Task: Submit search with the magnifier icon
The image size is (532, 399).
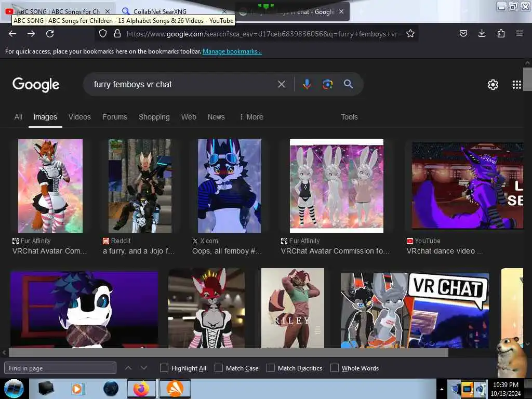Action: click(x=348, y=84)
